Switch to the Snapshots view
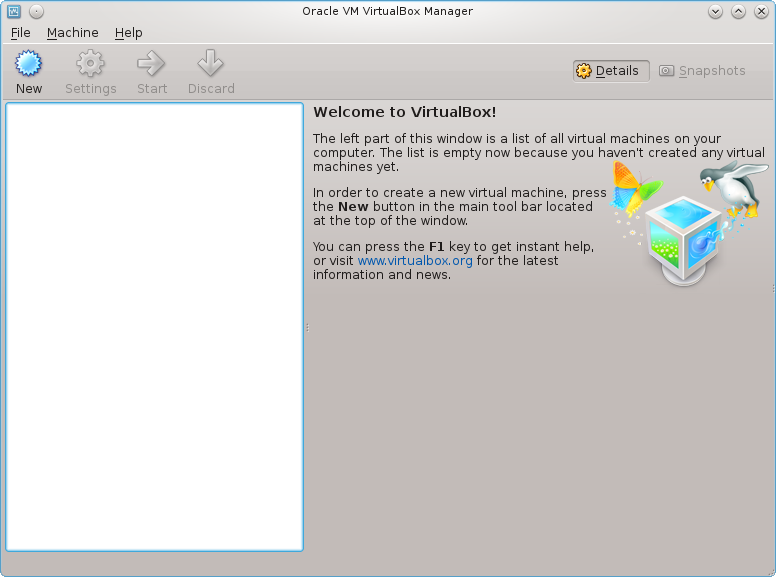 [x=702, y=71]
